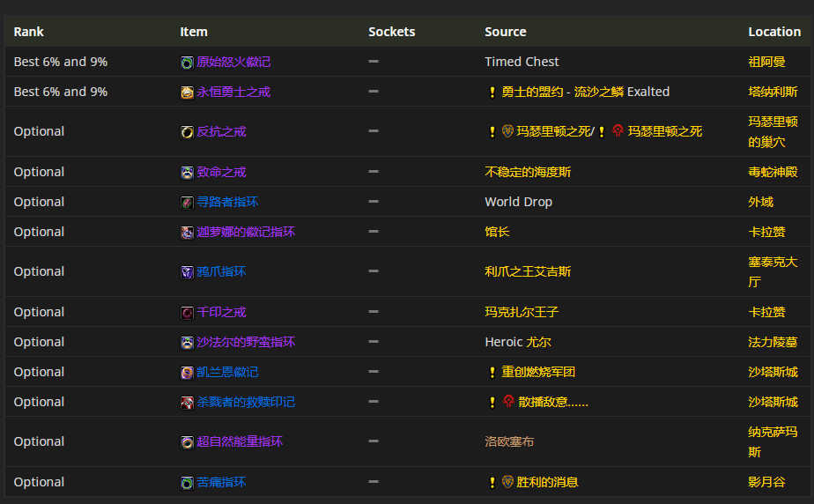Open the 利爪之王艾吉斯 source link

pos(528,271)
